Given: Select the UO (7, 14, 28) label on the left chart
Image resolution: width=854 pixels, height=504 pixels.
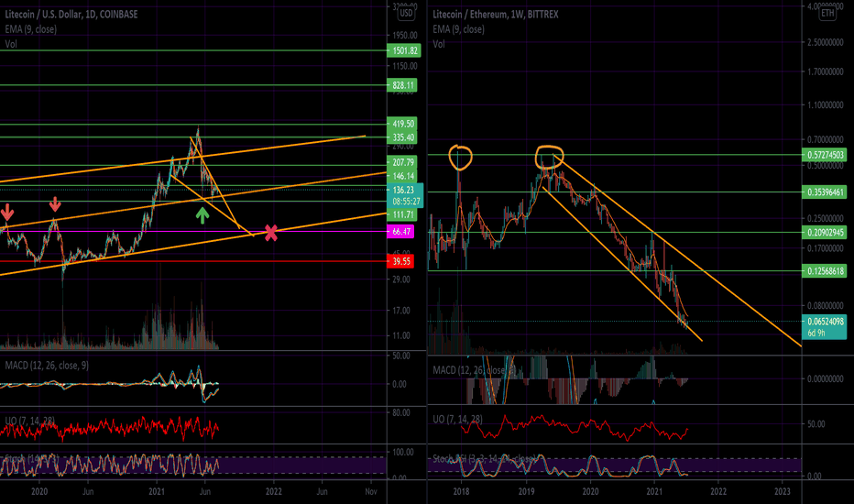Looking at the screenshot, I should pos(30,421).
